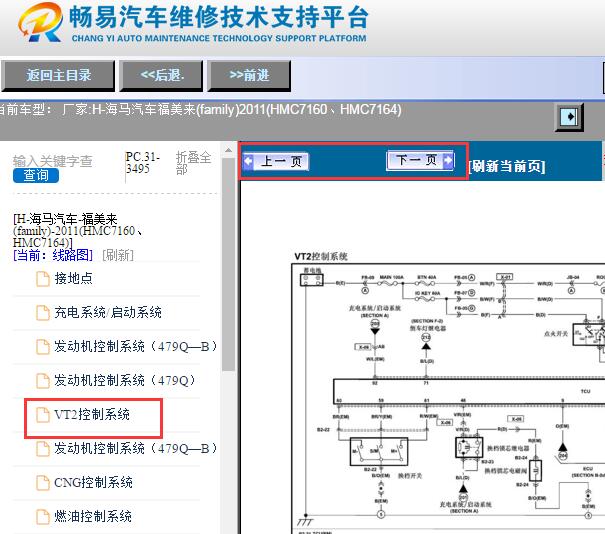
Task: Click 刷新当前页 link
Action: click(x=507, y=166)
